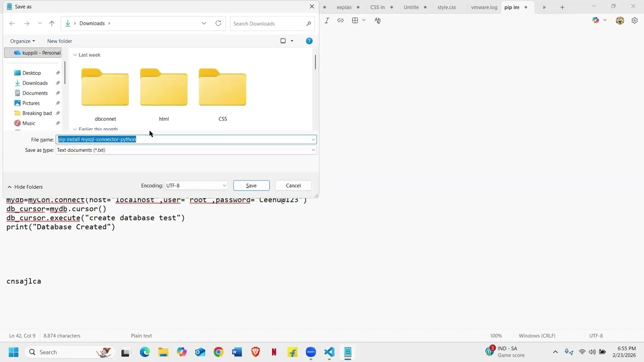This screenshot has height=362, width=644.
Task: Open Downloads in navigation pane
Action: [35, 83]
